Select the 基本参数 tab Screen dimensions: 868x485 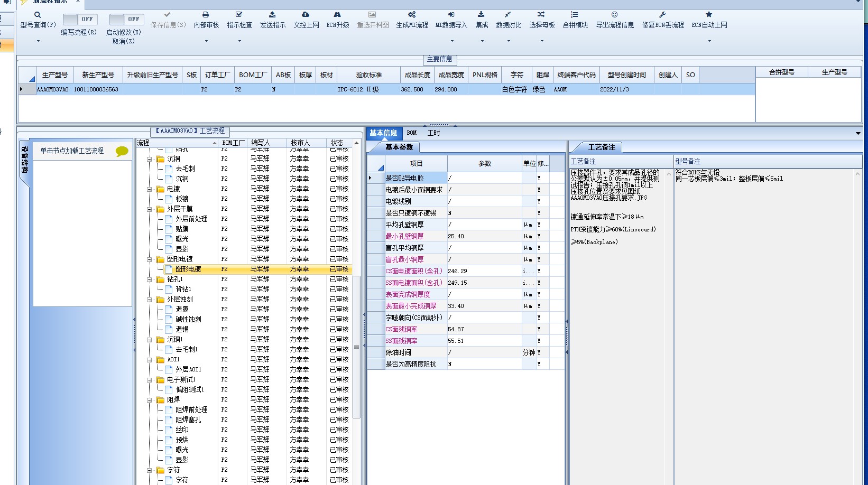(x=399, y=147)
